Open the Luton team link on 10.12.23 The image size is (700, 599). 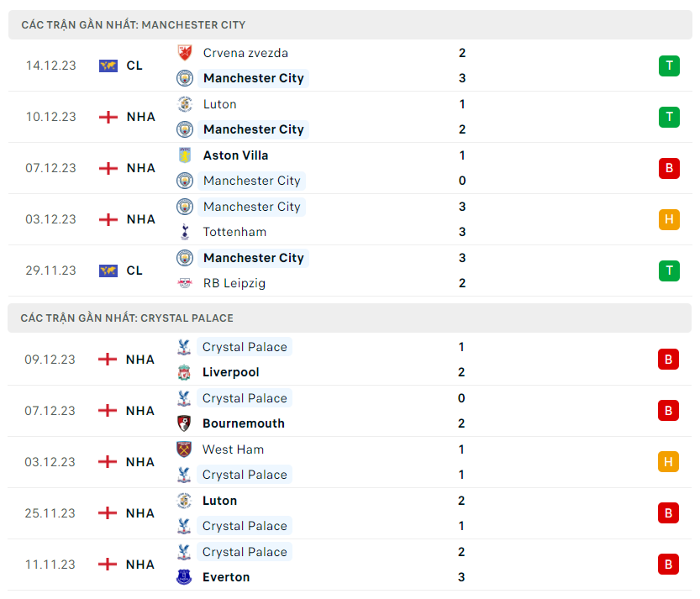click(x=219, y=104)
